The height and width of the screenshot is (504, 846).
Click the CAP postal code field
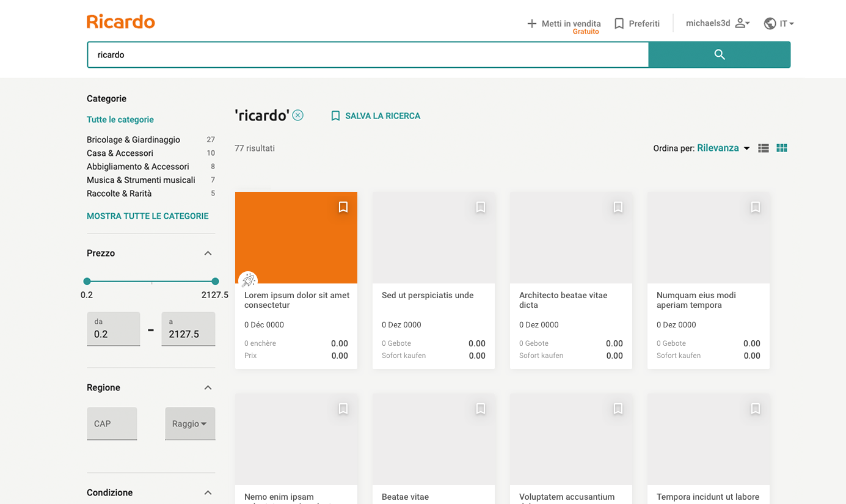point(112,423)
